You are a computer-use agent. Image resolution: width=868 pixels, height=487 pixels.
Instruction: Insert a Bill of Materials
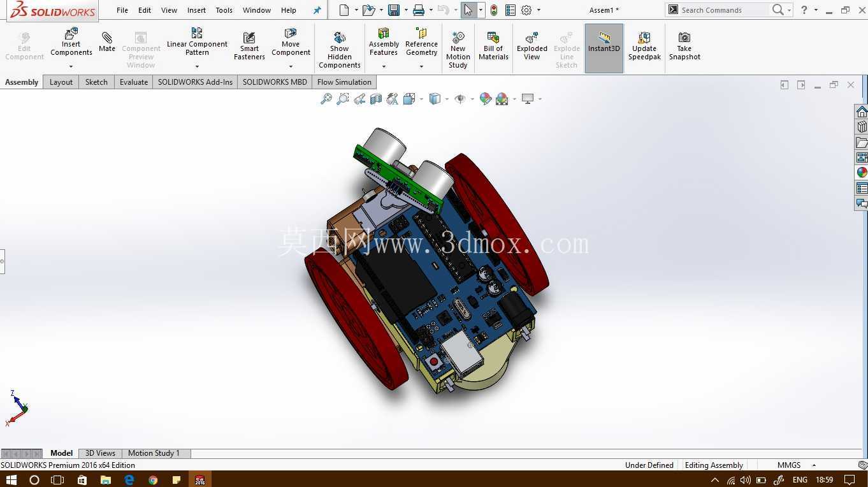pos(493,46)
